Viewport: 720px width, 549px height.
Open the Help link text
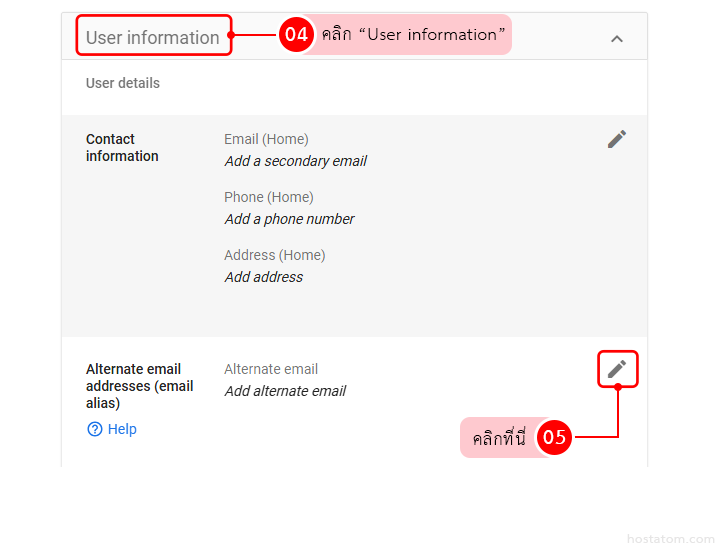coord(122,429)
